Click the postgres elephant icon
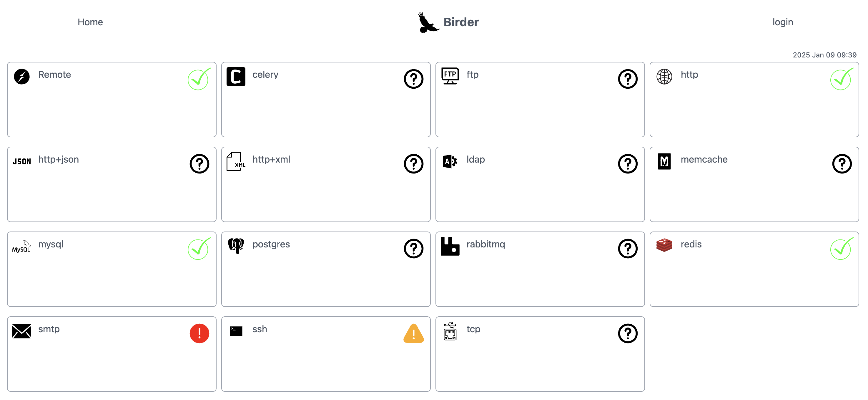This screenshot has width=868, height=400. pos(236,247)
